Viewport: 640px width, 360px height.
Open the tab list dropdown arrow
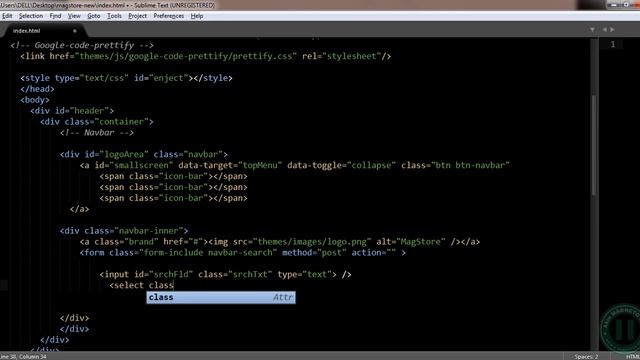(x=592, y=29)
